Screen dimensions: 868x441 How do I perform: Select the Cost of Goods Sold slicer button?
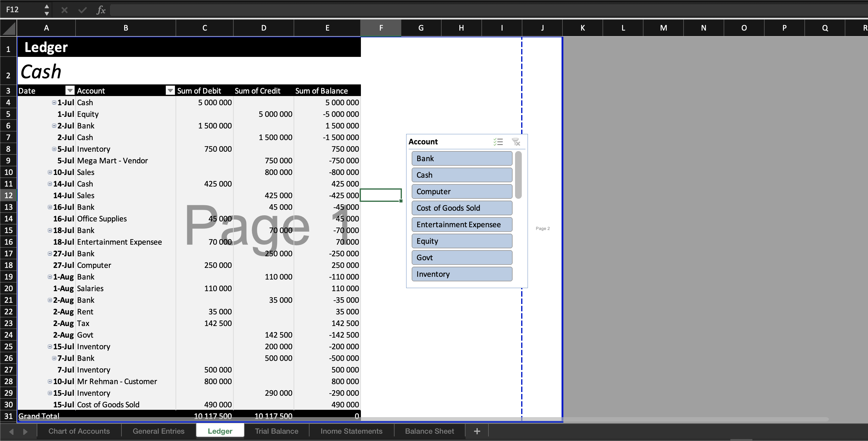pos(462,208)
